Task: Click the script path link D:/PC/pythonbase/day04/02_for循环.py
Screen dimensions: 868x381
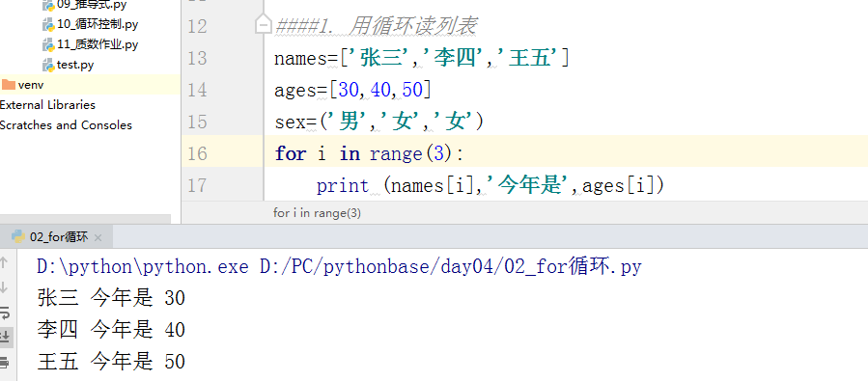Action: pyautogui.click(x=450, y=267)
